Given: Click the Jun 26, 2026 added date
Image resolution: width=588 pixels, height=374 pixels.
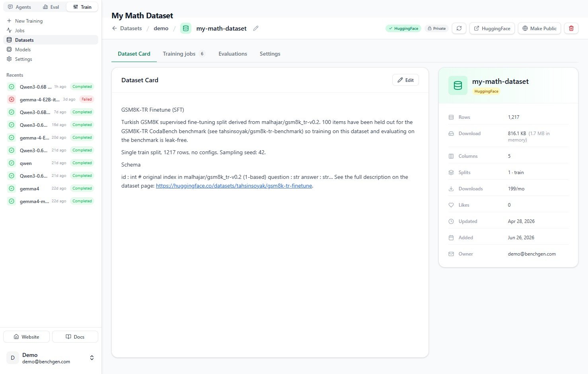Looking at the screenshot, I should [521, 238].
